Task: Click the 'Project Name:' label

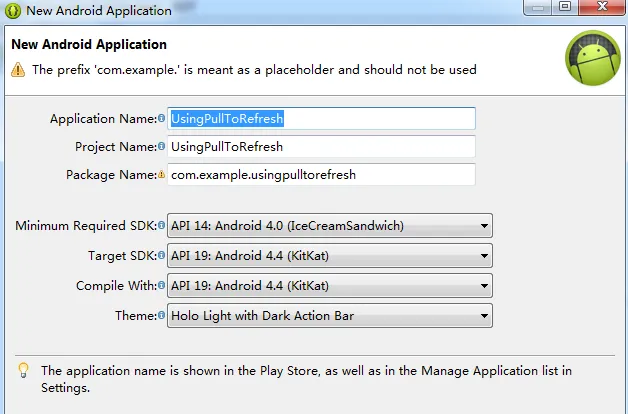Action: click(x=116, y=147)
